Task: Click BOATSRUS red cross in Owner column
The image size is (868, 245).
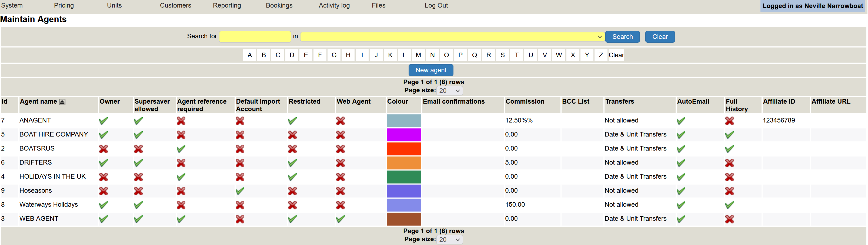Action: (x=104, y=149)
